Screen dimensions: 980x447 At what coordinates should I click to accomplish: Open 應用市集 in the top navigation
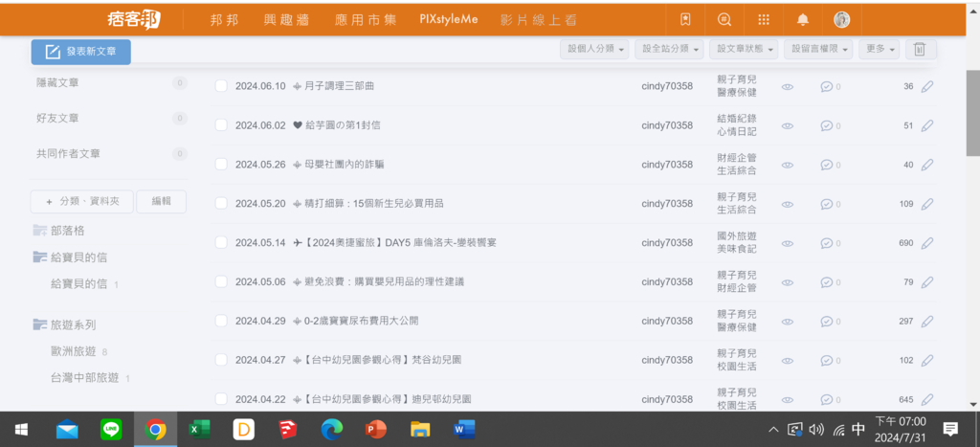366,20
